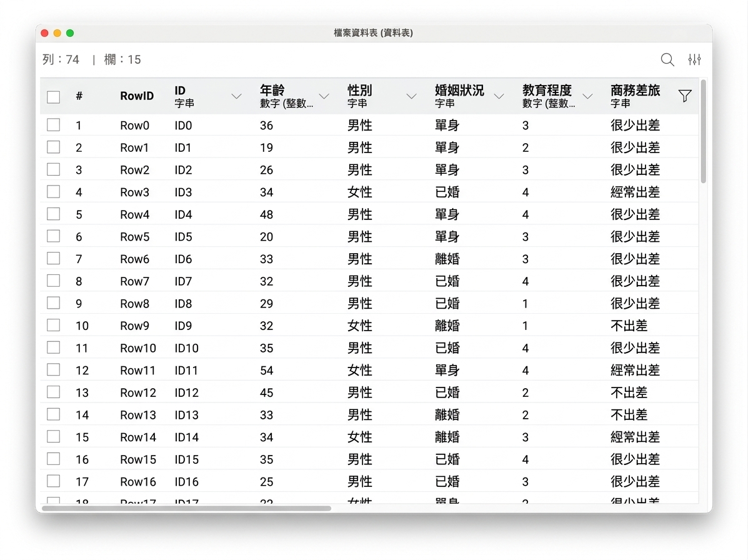Tick the checkbox for Row5
748x560 pixels.
(x=54, y=236)
